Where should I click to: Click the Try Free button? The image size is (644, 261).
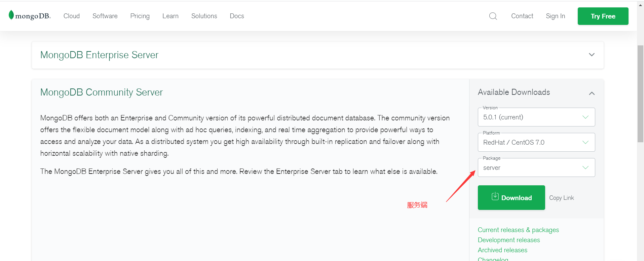click(x=603, y=16)
